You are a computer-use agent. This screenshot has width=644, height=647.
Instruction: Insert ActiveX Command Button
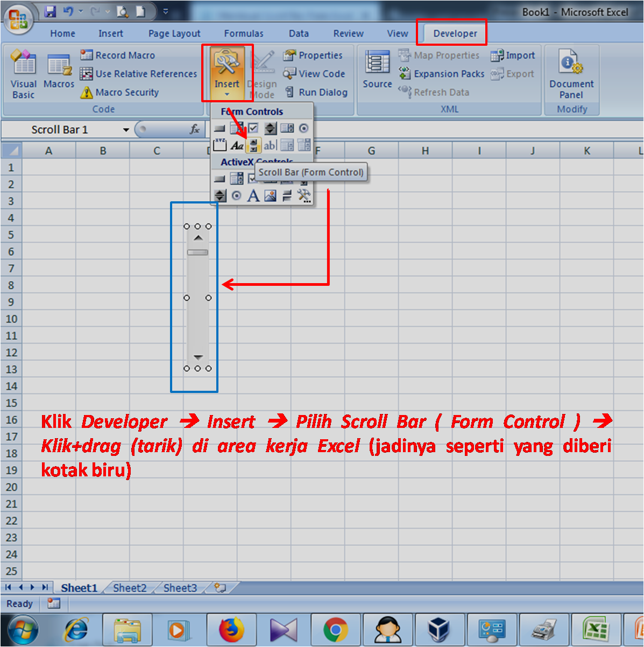point(220,178)
